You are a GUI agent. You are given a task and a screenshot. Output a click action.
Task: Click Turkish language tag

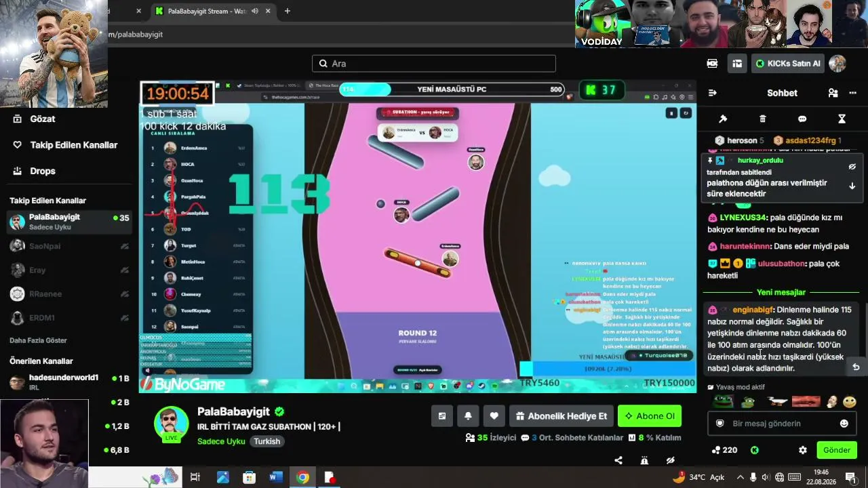tap(267, 441)
